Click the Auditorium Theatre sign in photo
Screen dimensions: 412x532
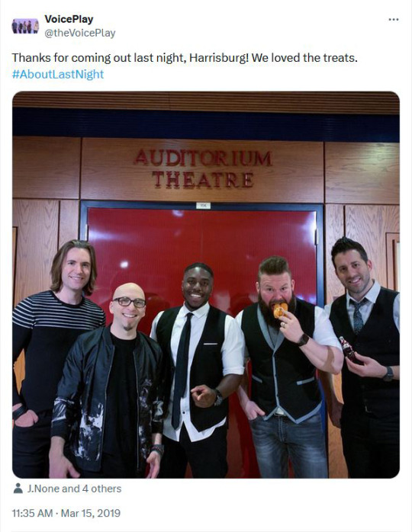203,168
